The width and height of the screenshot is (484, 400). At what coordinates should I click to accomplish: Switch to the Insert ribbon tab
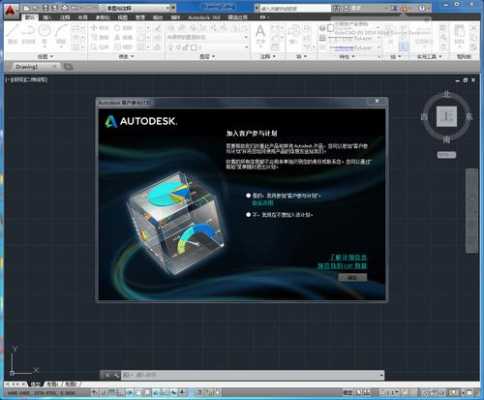click(x=48, y=17)
